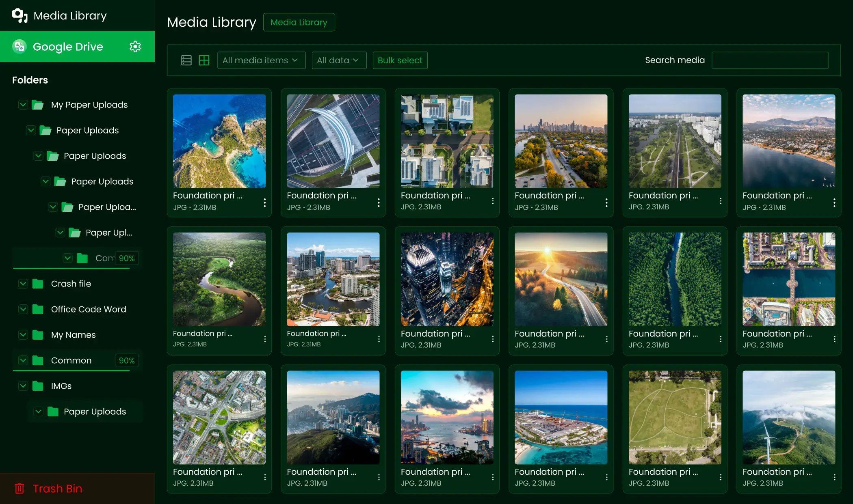Switch to the Media Library tab
This screenshot has width=853, height=504.
[x=299, y=22]
